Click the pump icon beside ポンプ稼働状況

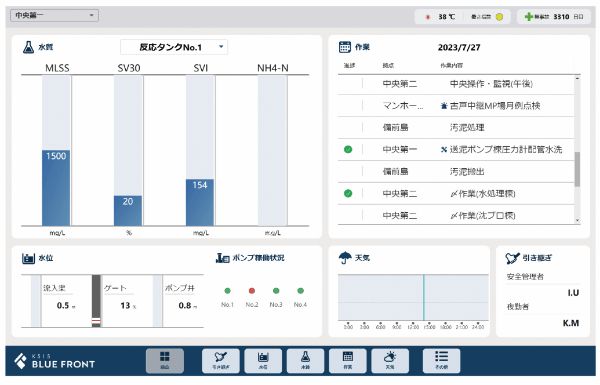222,258
